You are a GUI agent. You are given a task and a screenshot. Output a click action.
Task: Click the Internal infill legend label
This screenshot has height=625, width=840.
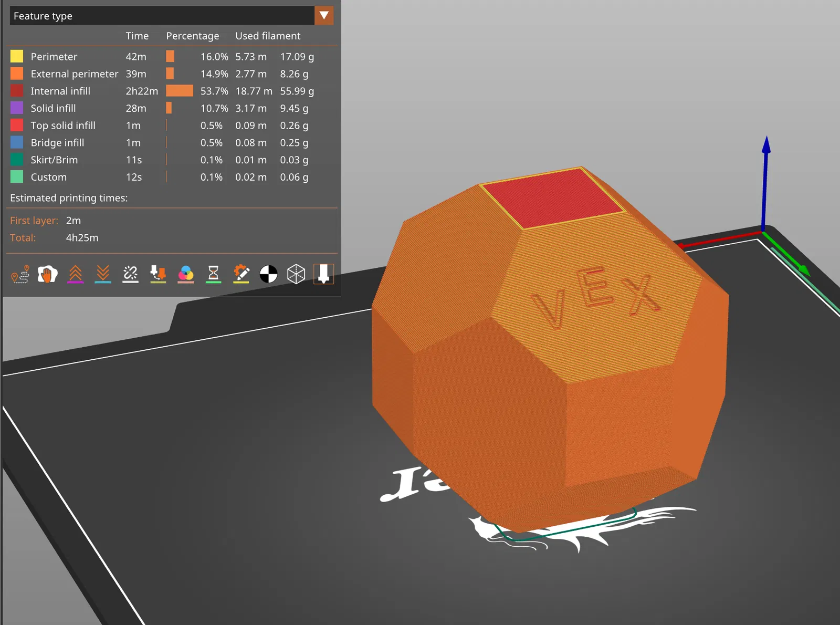click(x=60, y=91)
